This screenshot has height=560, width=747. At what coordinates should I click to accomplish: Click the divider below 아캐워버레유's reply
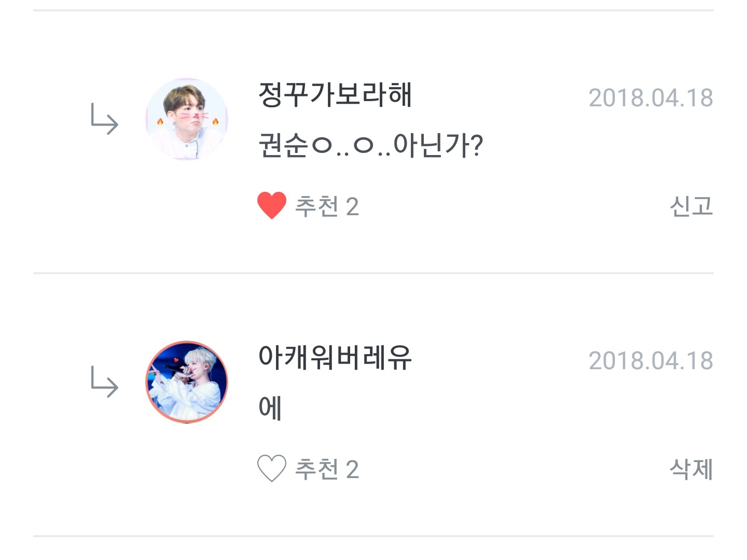(374, 536)
